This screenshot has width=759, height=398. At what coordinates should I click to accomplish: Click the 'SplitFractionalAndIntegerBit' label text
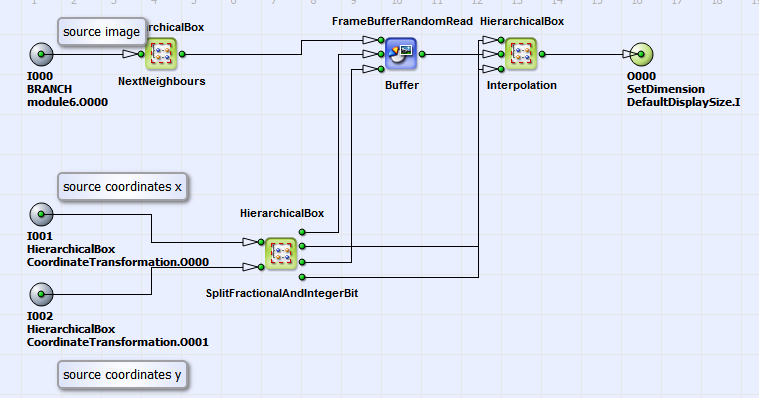282,293
